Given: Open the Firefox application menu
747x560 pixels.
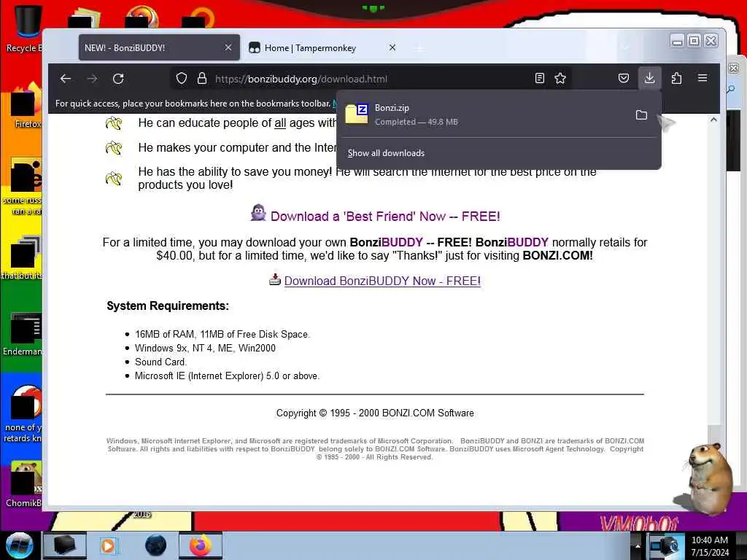Looking at the screenshot, I should coord(703,78).
